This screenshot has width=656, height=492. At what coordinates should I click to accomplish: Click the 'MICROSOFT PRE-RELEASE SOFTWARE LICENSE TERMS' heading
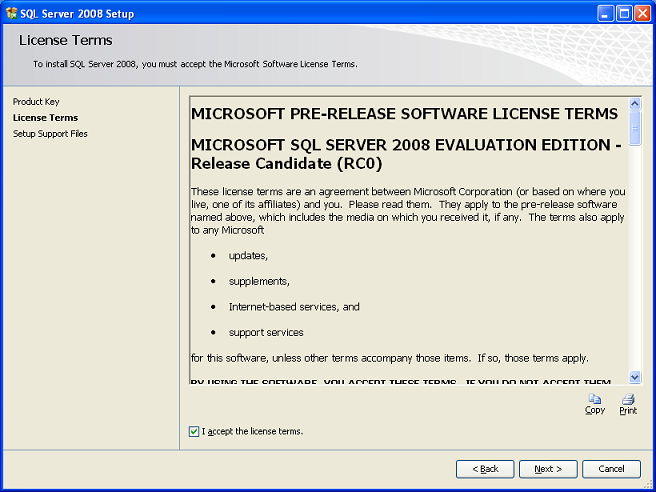(404, 113)
